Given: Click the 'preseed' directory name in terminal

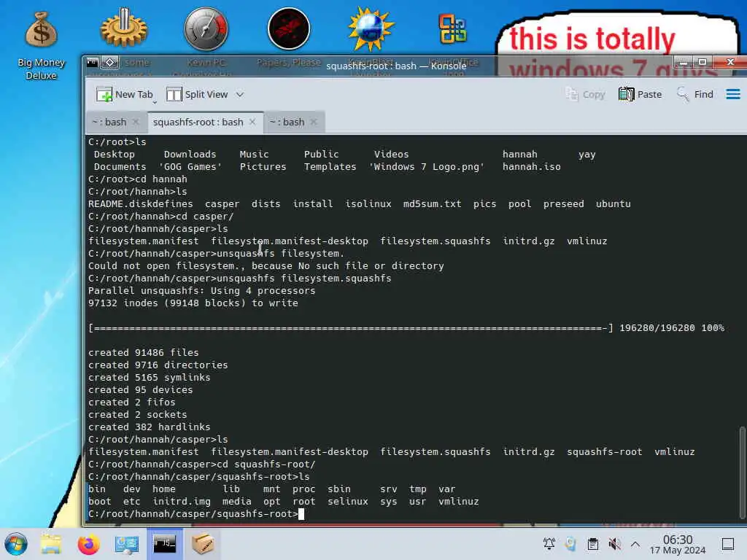Looking at the screenshot, I should point(564,204).
